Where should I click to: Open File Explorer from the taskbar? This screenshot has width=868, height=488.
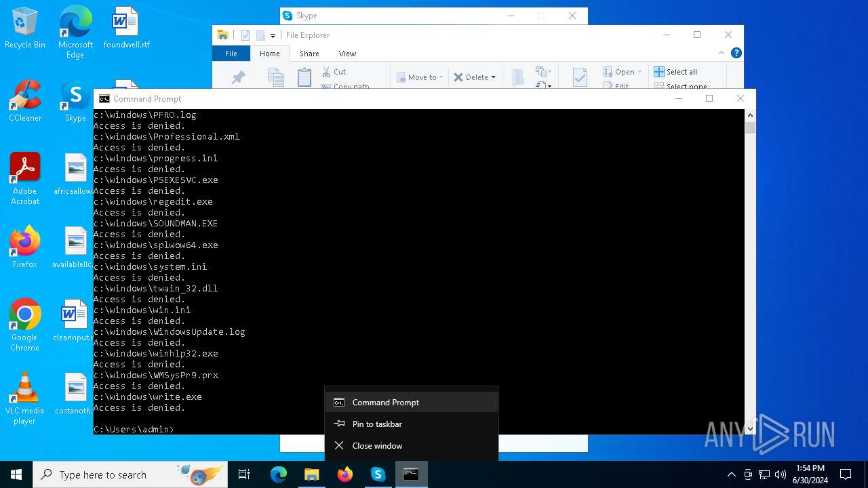pos(312,474)
